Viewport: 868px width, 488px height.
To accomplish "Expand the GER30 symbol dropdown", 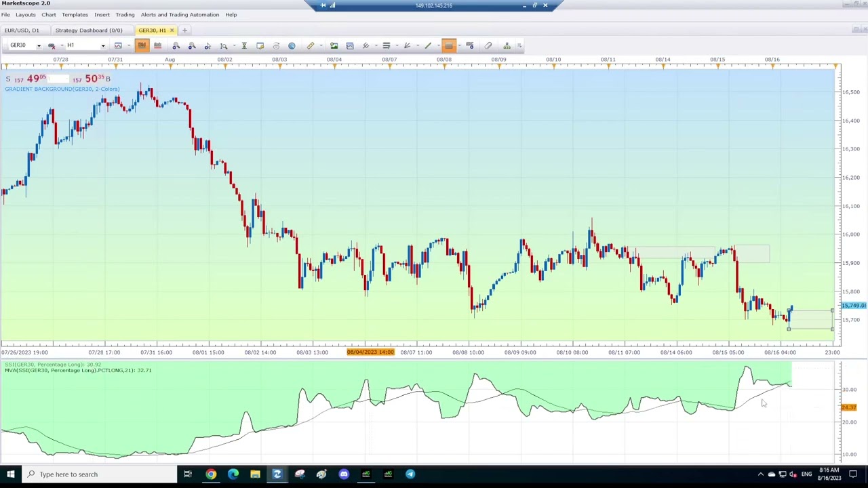I will pyautogui.click(x=39, y=46).
